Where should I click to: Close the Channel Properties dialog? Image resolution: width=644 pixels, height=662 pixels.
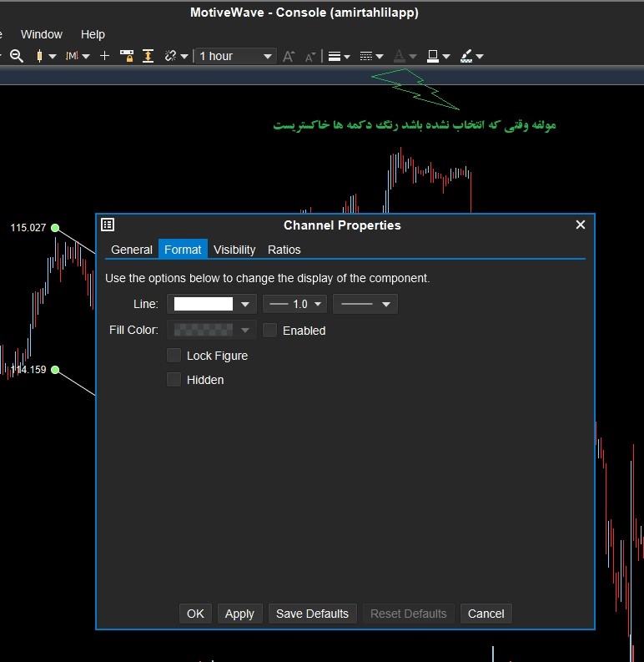tap(581, 225)
